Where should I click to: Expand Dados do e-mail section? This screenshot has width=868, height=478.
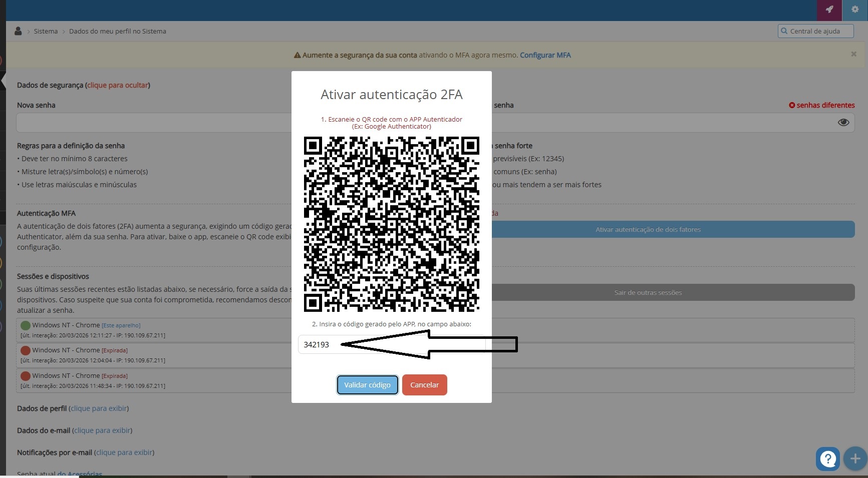click(x=102, y=430)
